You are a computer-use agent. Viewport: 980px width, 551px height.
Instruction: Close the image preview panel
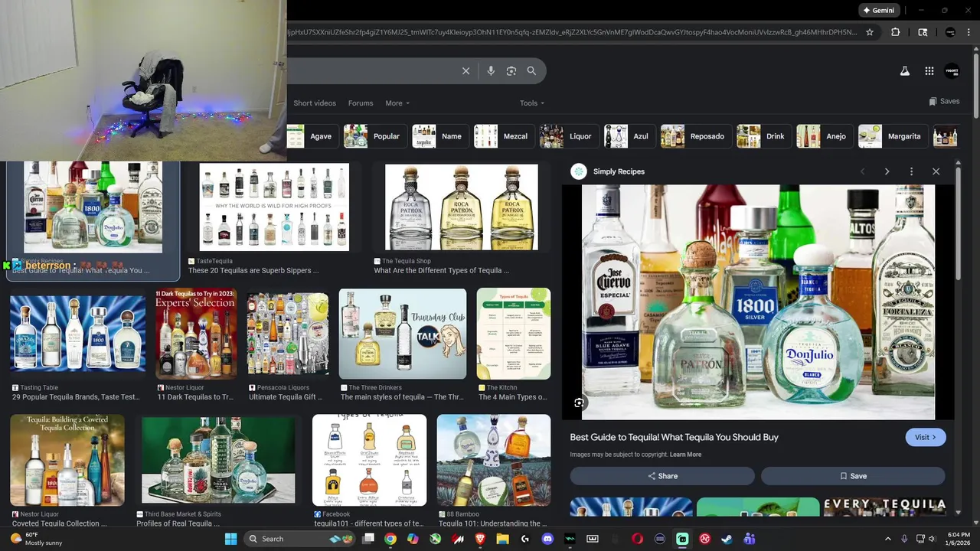click(936, 171)
